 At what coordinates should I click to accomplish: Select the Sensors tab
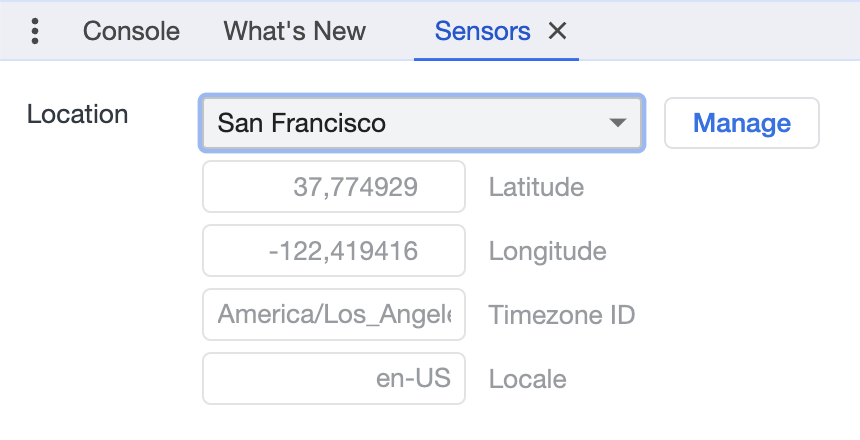[x=482, y=31]
